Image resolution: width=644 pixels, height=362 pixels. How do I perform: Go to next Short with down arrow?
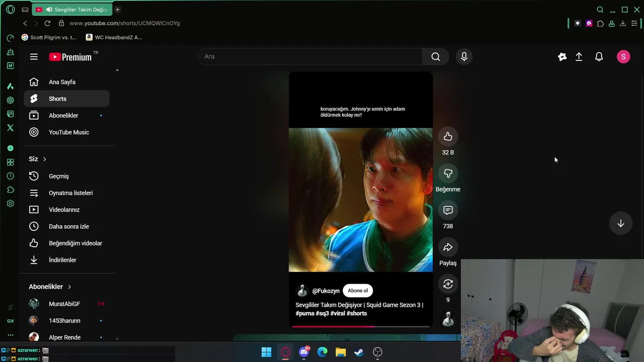pyautogui.click(x=620, y=224)
